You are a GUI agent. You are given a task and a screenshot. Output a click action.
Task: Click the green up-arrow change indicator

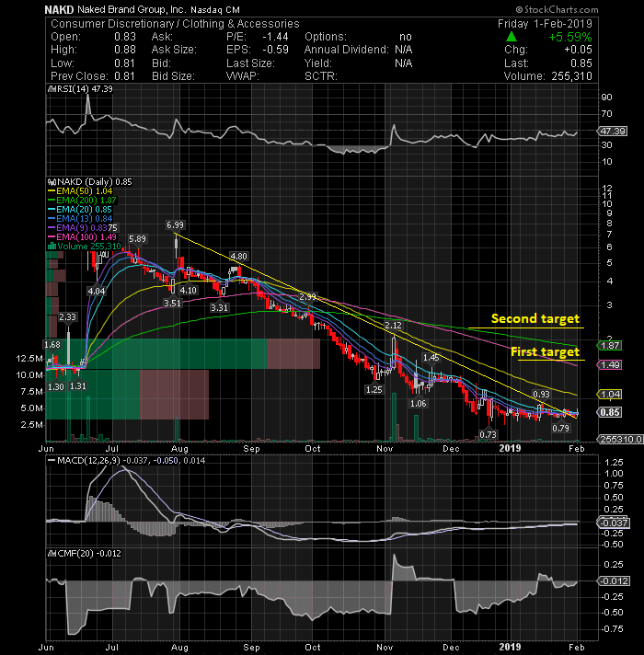512,37
